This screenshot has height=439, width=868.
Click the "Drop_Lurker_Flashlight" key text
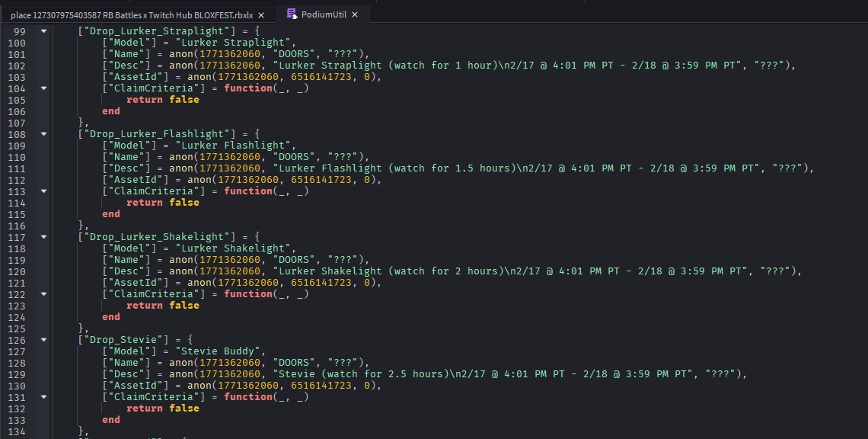(x=157, y=134)
